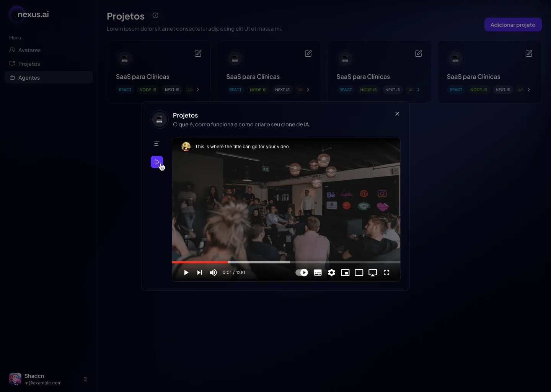Image resolution: width=551 pixels, height=392 pixels.
Task: Enable miniplayer mode
Action: [345, 273]
